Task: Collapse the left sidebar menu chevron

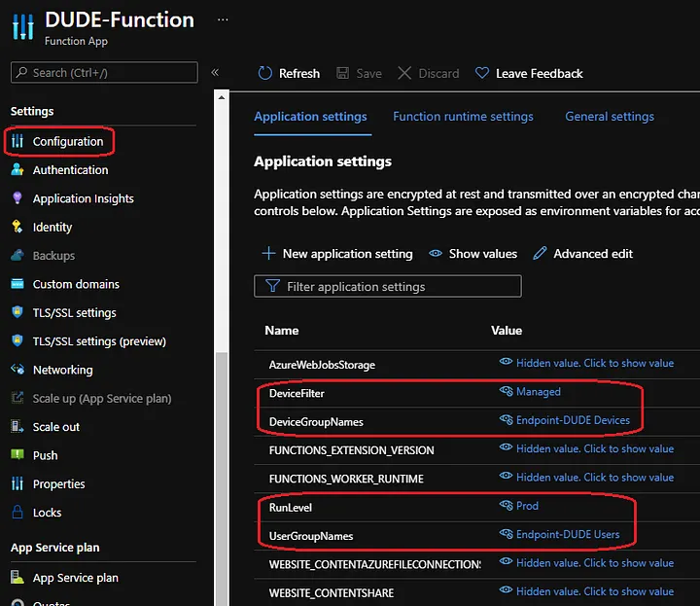Action: 215,73
